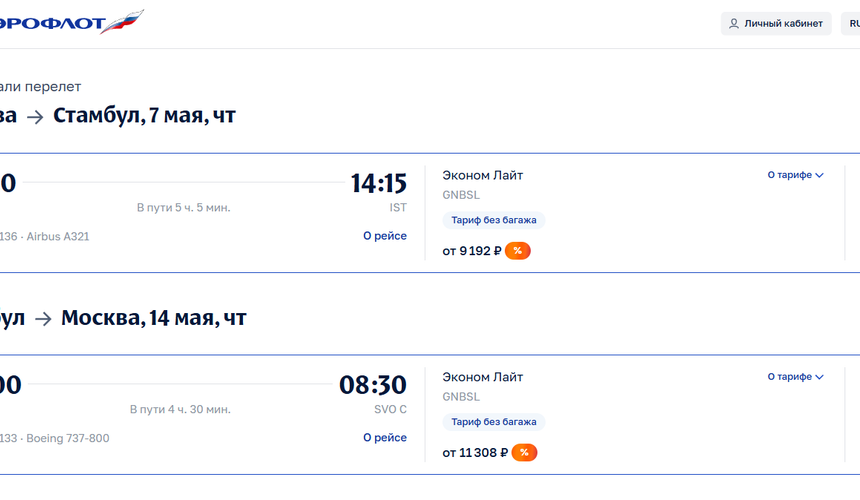The height and width of the screenshot is (500, 860).
Task: Click Тариф без багажа tag on outbound flight
Action: (x=493, y=220)
